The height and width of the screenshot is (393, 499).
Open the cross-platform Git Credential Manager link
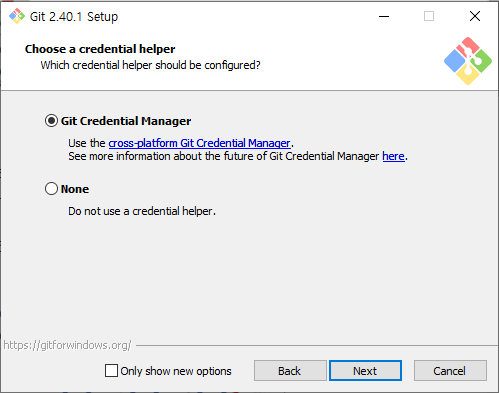199,143
